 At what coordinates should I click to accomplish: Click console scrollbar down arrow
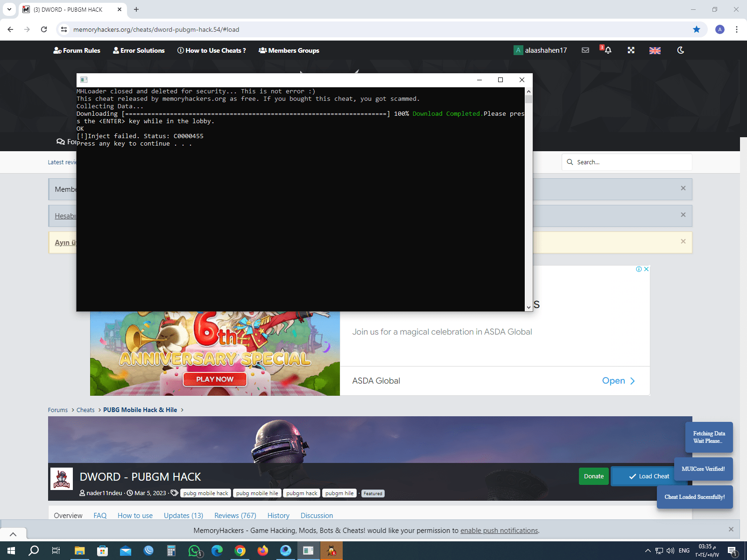point(529,307)
